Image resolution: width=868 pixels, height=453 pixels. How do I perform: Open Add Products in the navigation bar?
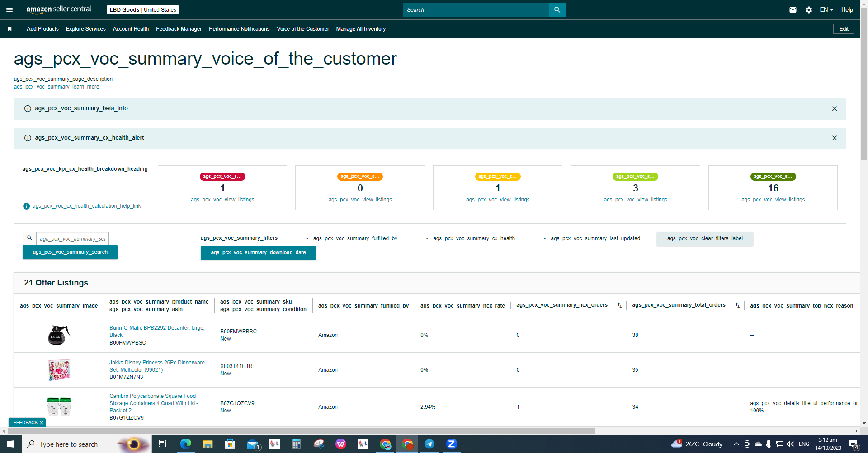[x=42, y=29]
